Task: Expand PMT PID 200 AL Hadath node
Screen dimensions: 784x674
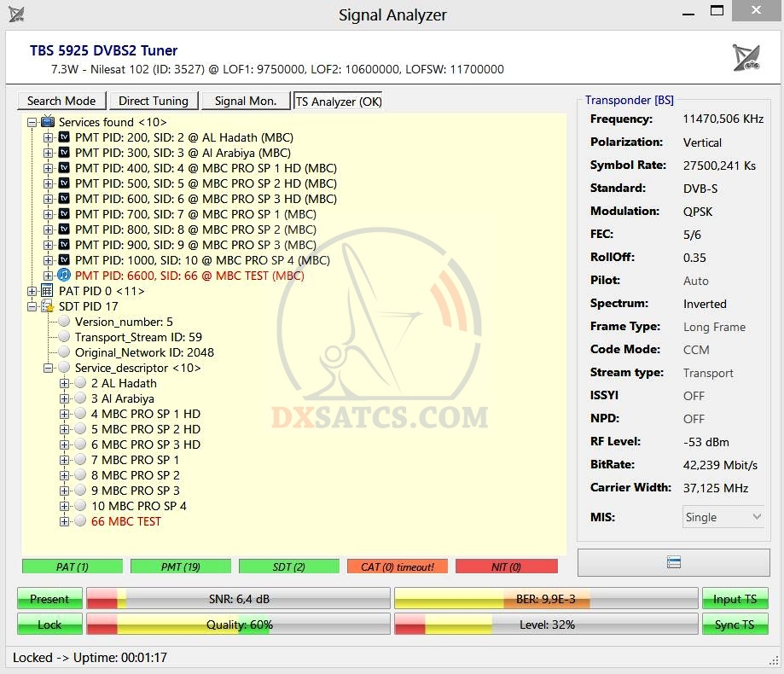Action: coord(48,137)
